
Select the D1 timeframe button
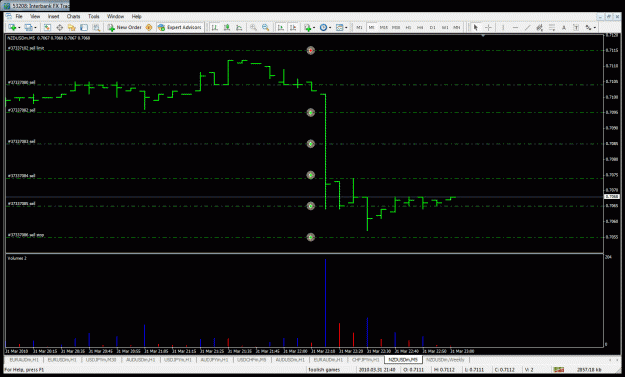click(432, 27)
